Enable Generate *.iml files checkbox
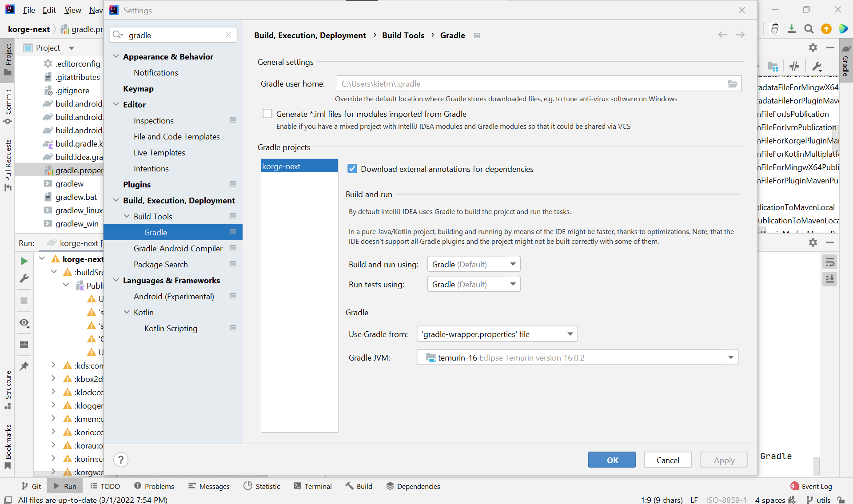Viewport: 853px width, 504px height. point(267,114)
